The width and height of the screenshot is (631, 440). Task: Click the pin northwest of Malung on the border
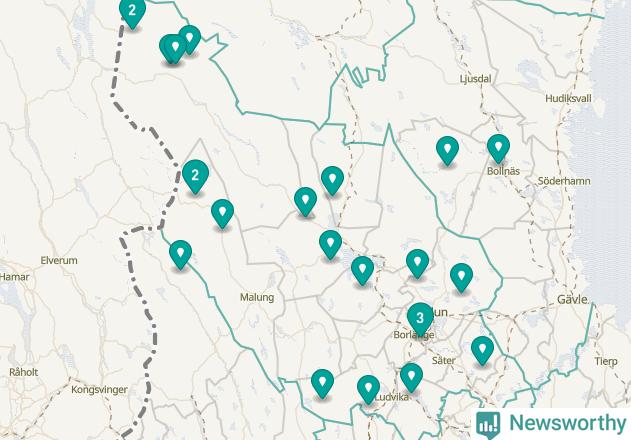180,254
